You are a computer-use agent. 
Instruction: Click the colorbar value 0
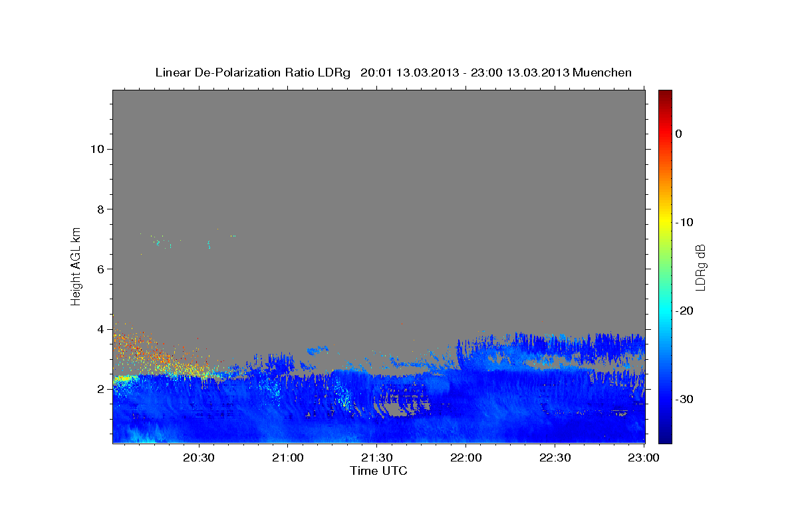(679, 134)
